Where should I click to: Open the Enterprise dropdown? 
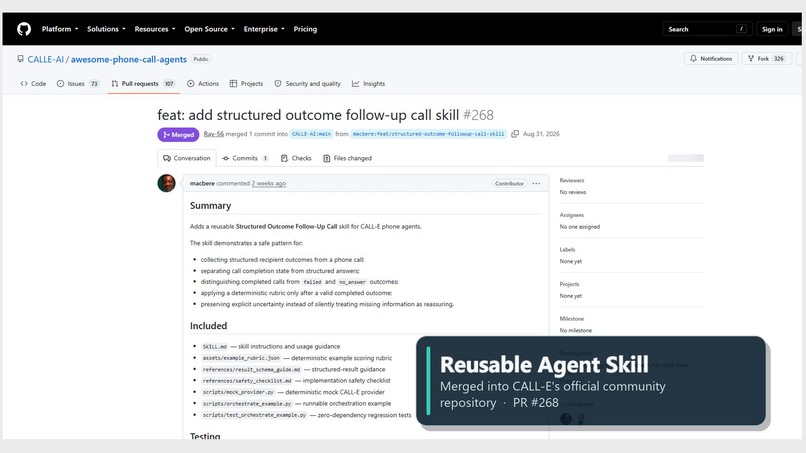pyautogui.click(x=264, y=29)
